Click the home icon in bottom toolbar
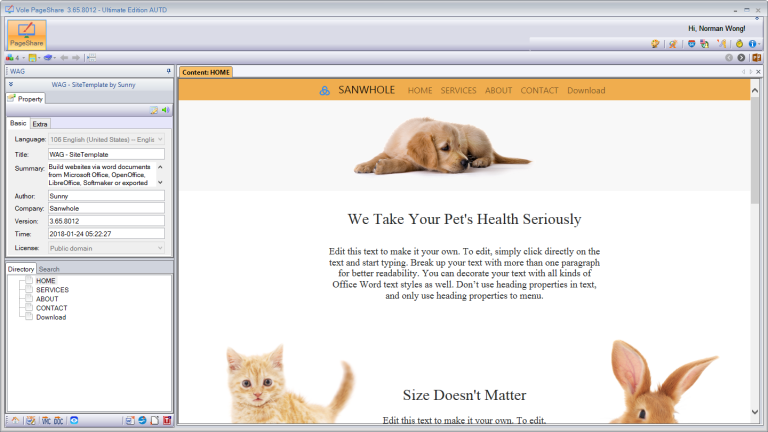 (x=15, y=421)
